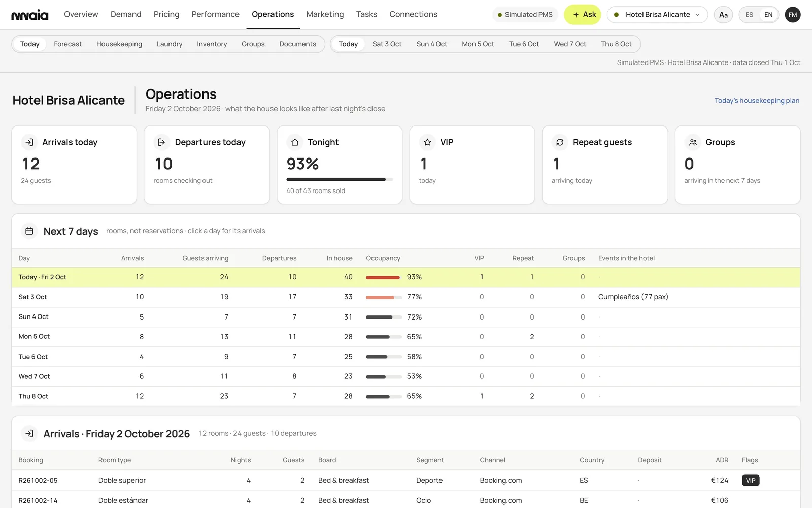The image size is (812, 508).
Task: Click the Groups people icon
Action: click(693, 142)
